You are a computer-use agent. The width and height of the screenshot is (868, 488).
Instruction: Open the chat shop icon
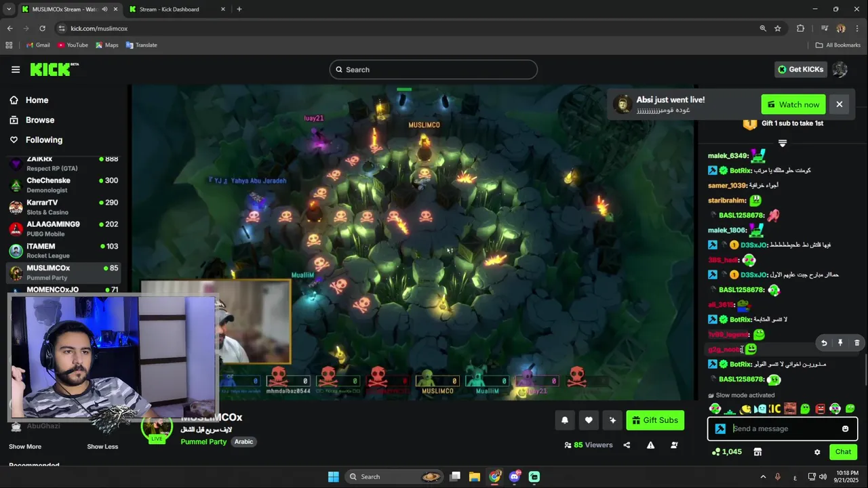pyautogui.click(x=757, y=452)
